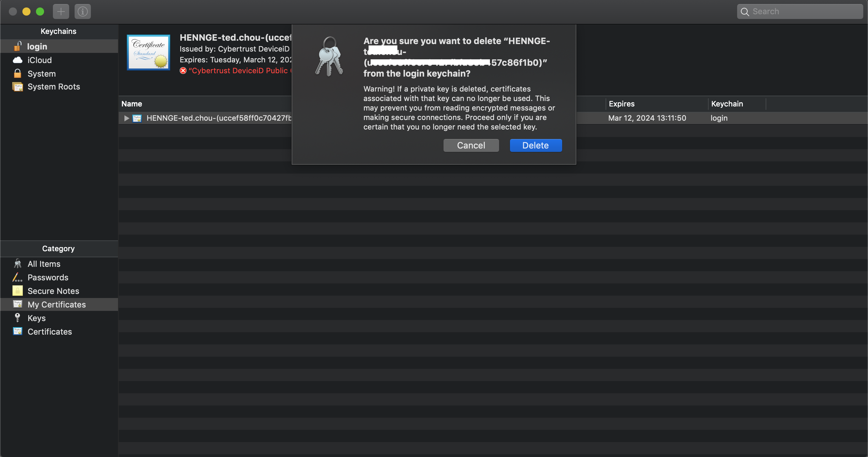
Task: Click the private key warning text
Action: [459, 108]
